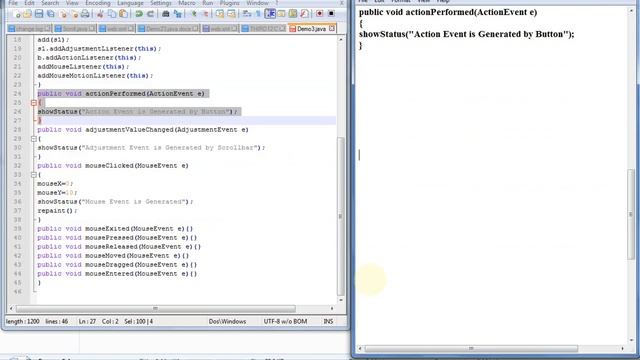Collapse the actionPerformed fold on line 25

tap(34, 103)
